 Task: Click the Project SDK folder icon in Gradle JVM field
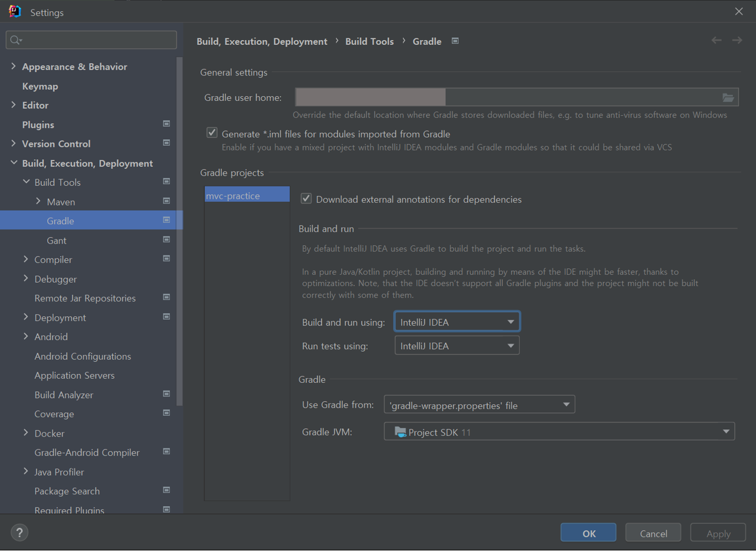400,431
